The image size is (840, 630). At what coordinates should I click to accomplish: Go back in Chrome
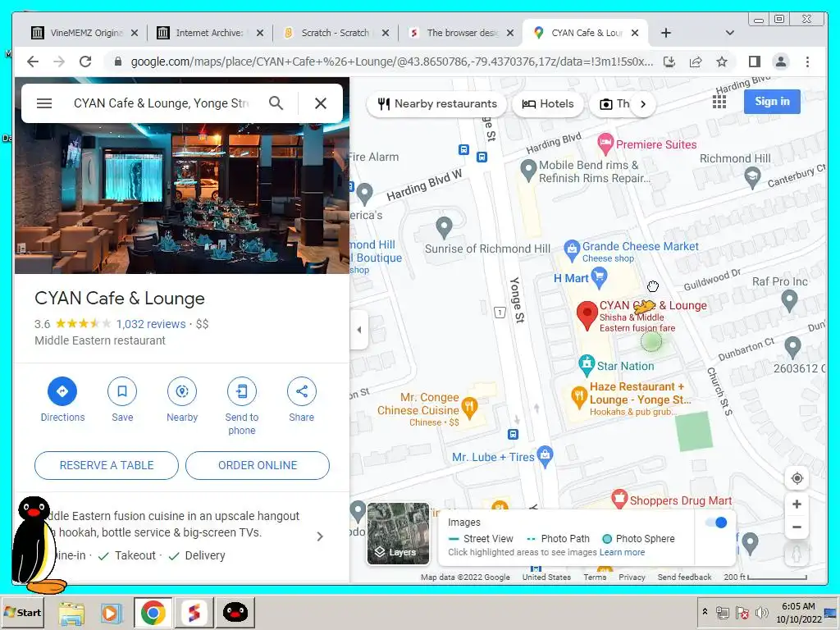click(33, 62)
